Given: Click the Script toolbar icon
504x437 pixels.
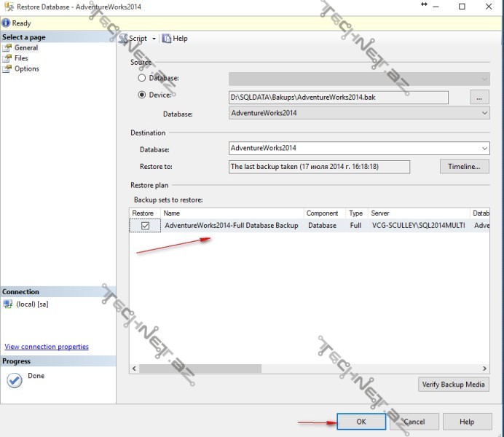Looking at the screenshot, I should [x=123, y=39].
